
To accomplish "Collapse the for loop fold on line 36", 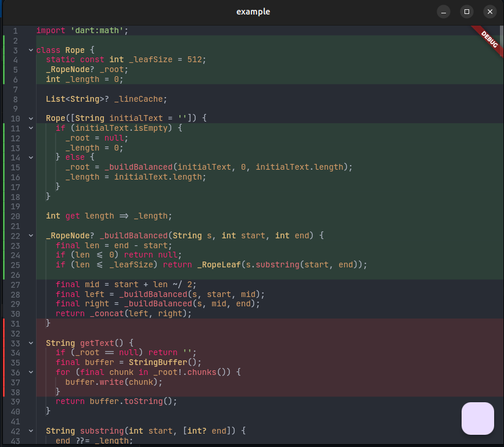I will 30,372.
